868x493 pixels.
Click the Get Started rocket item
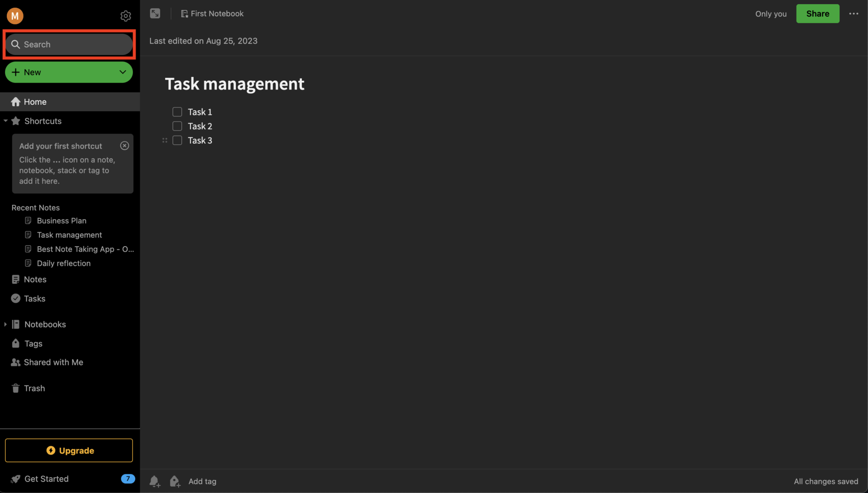pos(46,479)
